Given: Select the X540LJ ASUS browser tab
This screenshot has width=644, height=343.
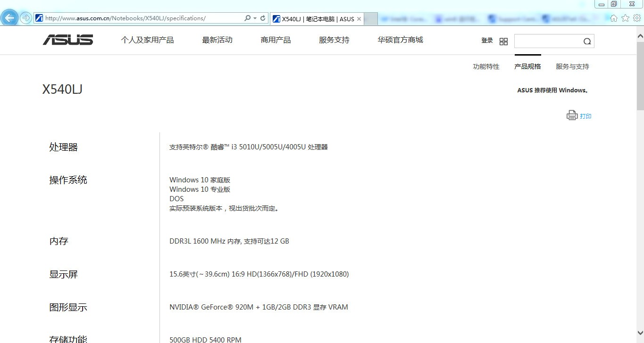Looking at the screenshot, I should pyautogui.click(x=317, y=19).
